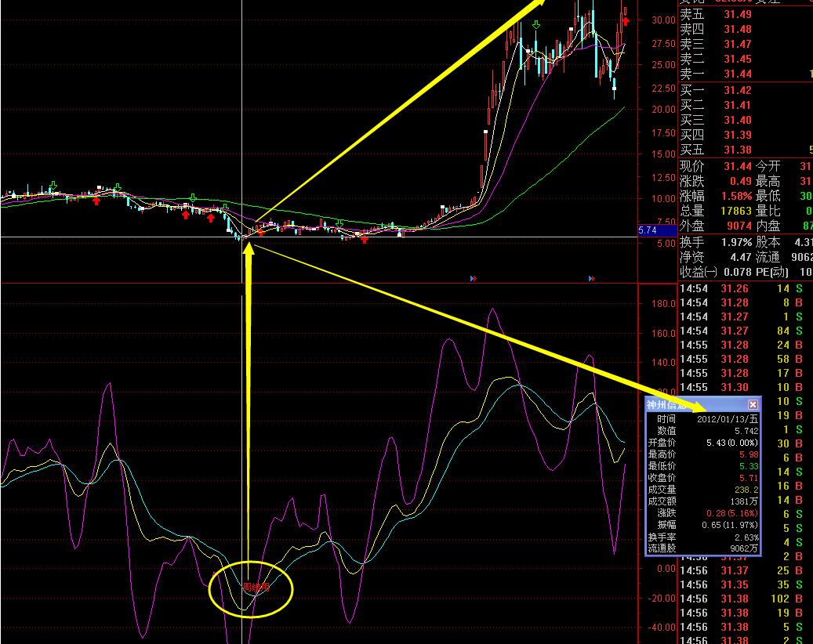Click the 成交量 238.2 row in popup
Screen dimensions: 813x644
coord(703,490)
